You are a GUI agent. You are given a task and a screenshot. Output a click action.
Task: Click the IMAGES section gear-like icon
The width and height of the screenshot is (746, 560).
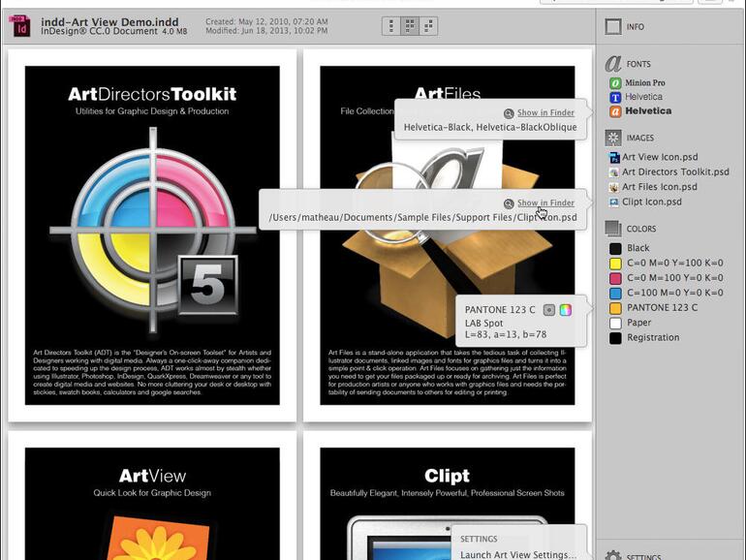[613, 138]
